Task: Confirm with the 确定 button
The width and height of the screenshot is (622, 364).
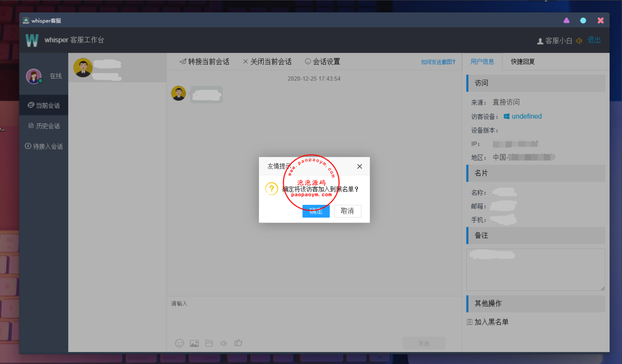Action: click(316, 211)
